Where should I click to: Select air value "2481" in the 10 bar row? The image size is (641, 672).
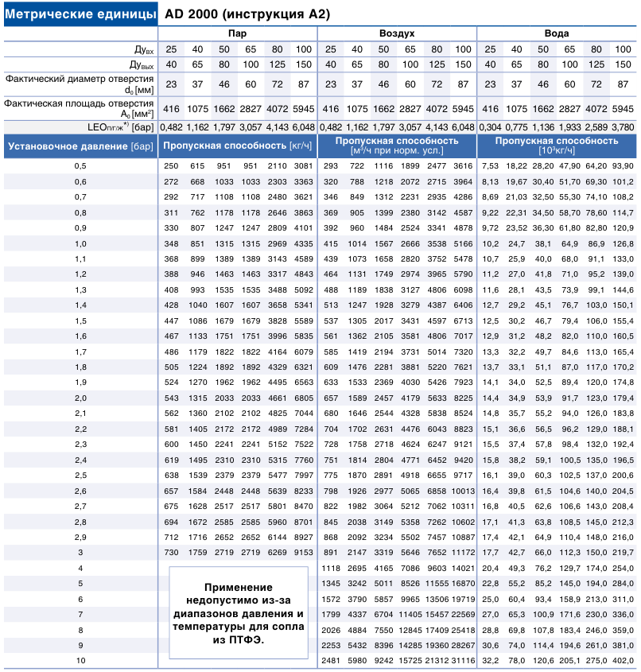331,660
